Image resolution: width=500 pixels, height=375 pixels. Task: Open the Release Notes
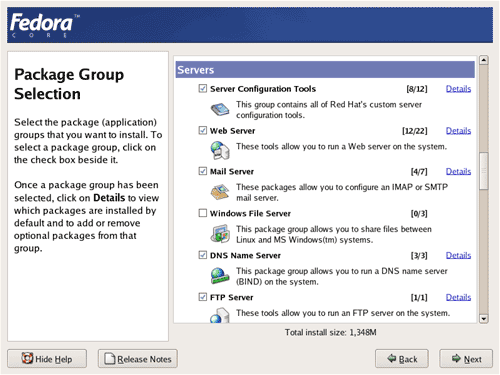click(138, 359)
